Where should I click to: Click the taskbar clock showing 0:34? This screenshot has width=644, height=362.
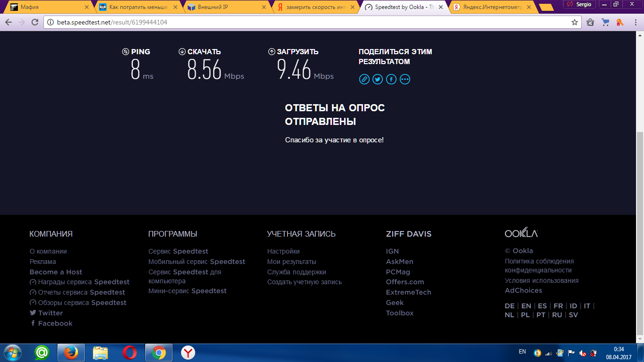619,353
